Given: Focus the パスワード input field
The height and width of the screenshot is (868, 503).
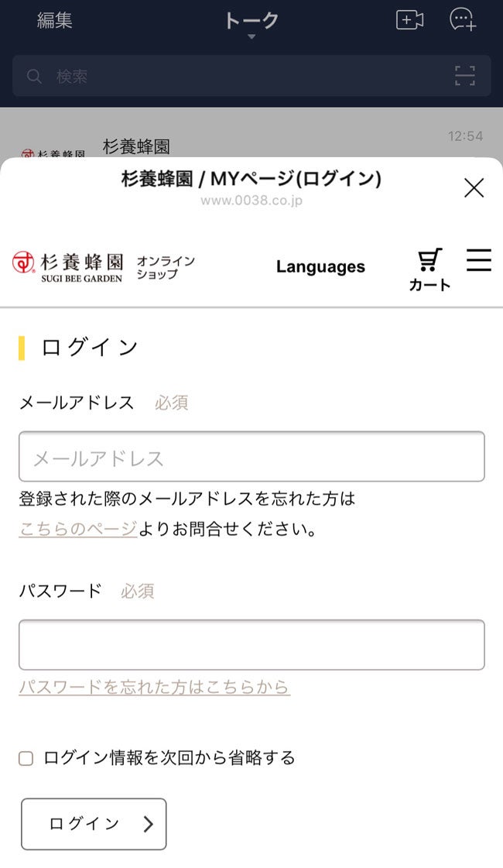Looking at the screenshot, I should click(x=251, y=644).
